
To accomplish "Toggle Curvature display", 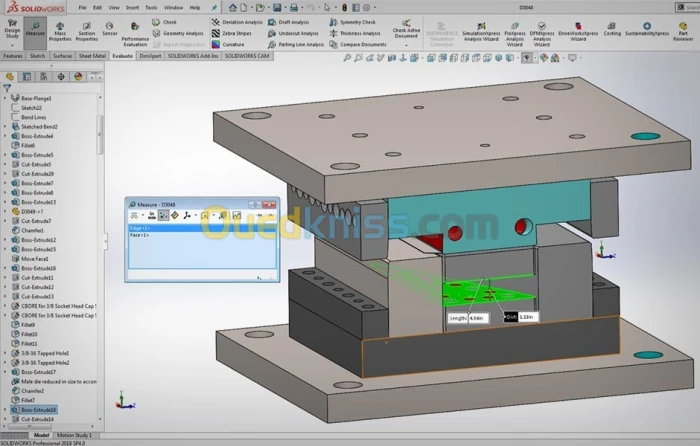I will [228, 45].
